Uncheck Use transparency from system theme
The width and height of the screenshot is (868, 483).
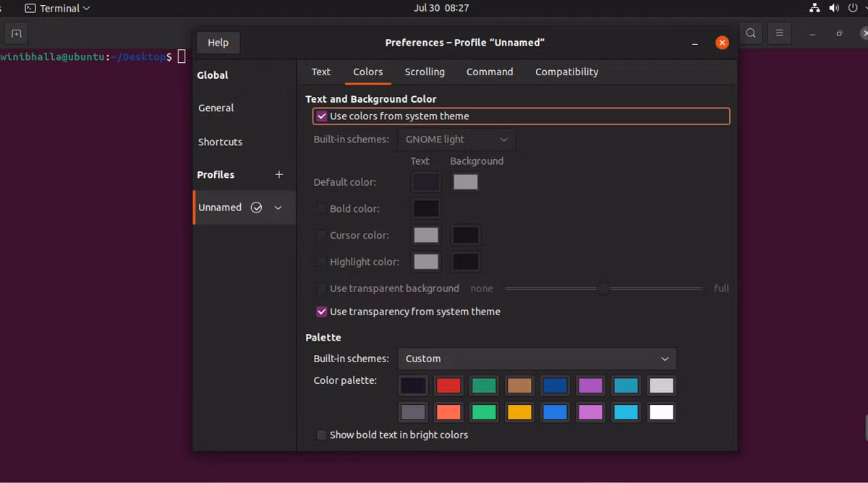click(322, 312)
